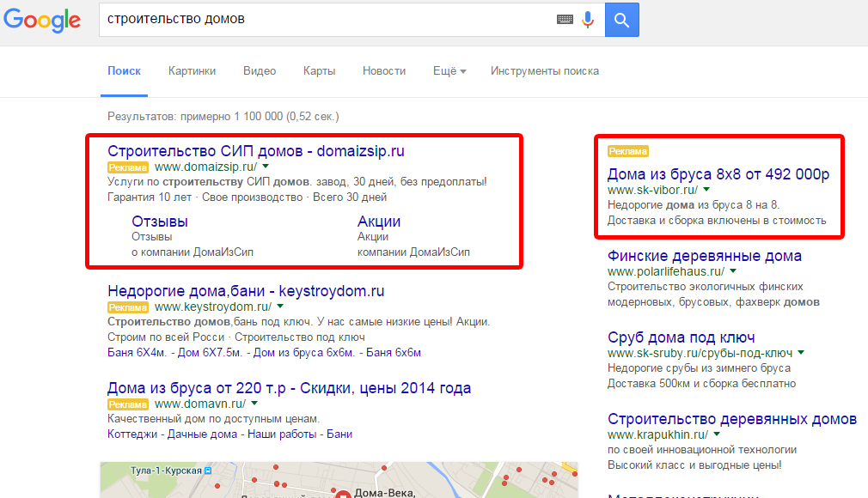Select the Поиск tab

(x=124, y=71)
